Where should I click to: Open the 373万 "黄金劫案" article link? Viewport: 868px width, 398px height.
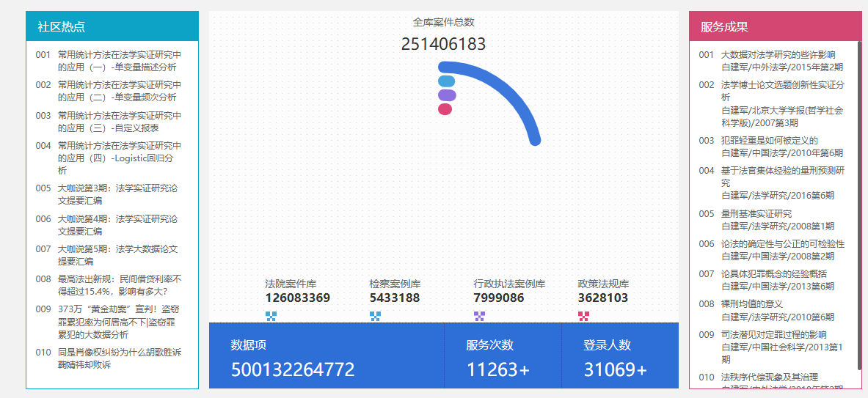[x=119, y=322]
